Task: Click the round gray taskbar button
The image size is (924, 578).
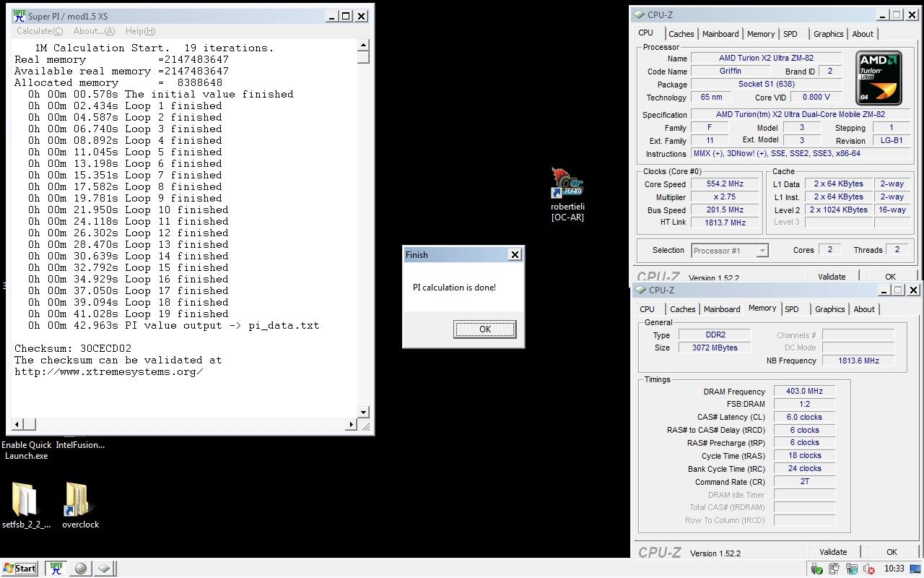Action: 81,569
